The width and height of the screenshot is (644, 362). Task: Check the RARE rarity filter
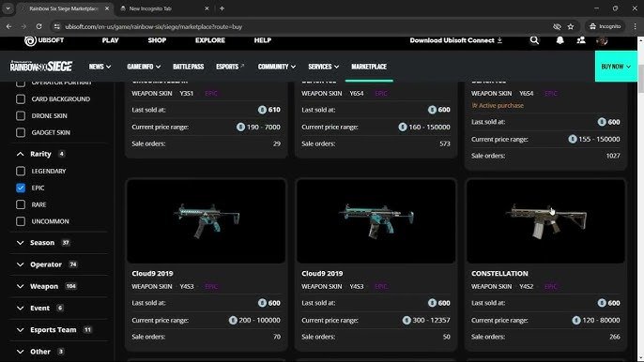tap(21, 204)
